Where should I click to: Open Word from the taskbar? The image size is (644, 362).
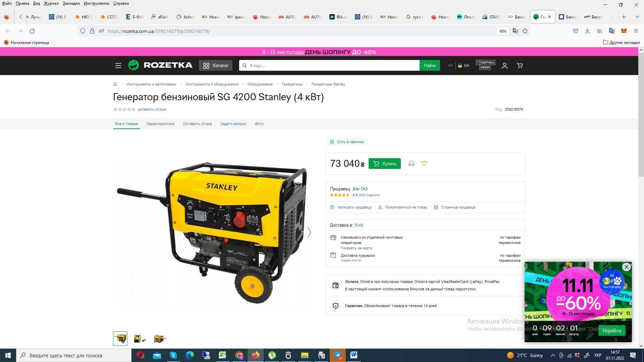[x=354, y=355]
